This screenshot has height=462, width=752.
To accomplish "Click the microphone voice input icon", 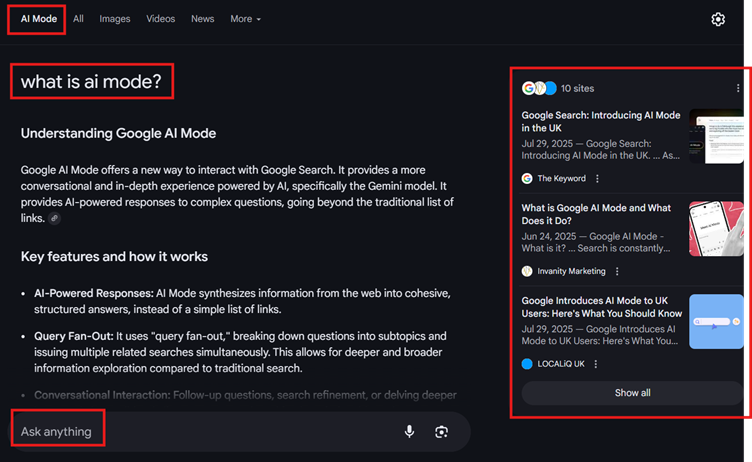I will pyautogui.click(x=409, y=432).
